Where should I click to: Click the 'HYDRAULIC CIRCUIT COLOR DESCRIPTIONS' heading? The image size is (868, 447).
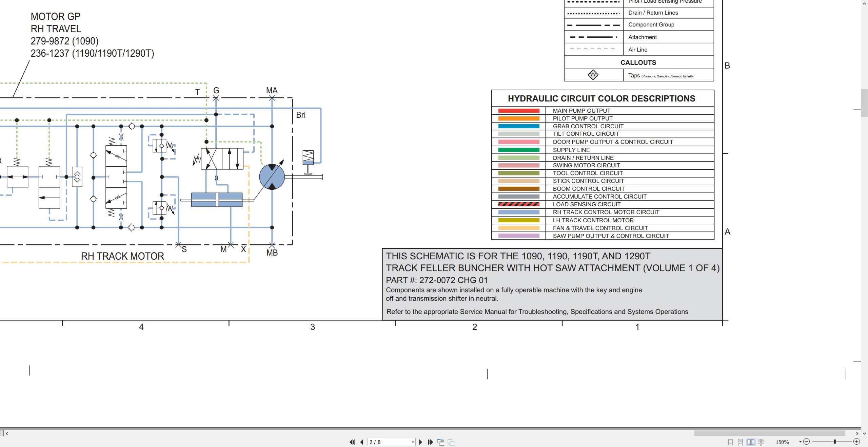click(x=601, y=98)
